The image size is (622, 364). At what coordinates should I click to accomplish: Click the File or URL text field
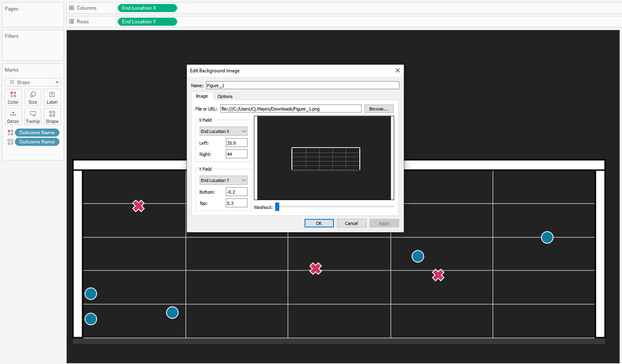pos(291,109)
